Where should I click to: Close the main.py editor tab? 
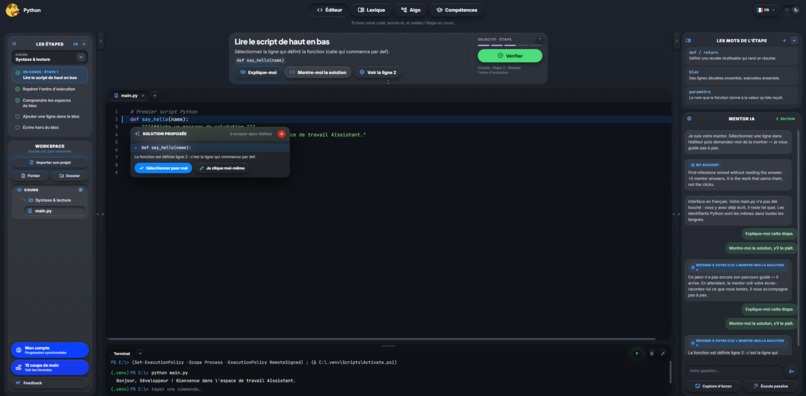143,96
